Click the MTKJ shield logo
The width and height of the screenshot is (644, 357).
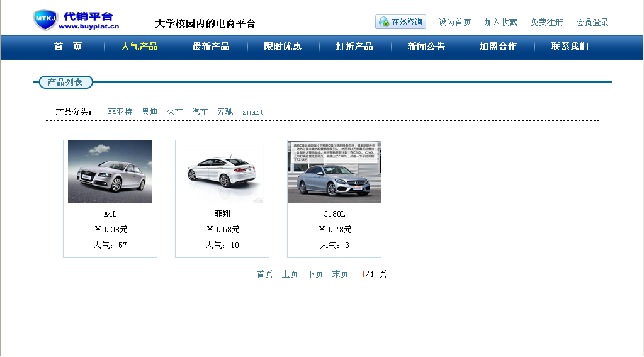click(x=45, y=20)
